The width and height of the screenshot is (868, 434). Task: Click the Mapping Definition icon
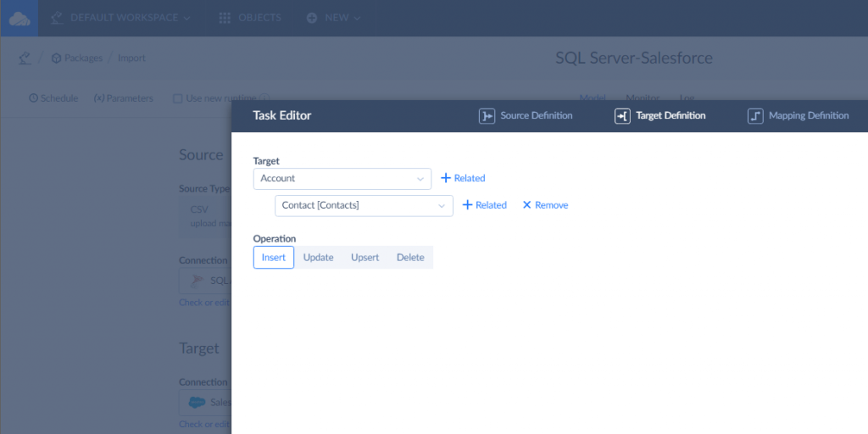point(755,116)
